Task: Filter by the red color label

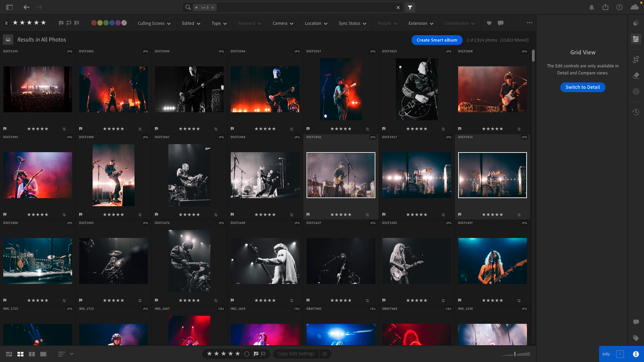Action: (94, 23)
